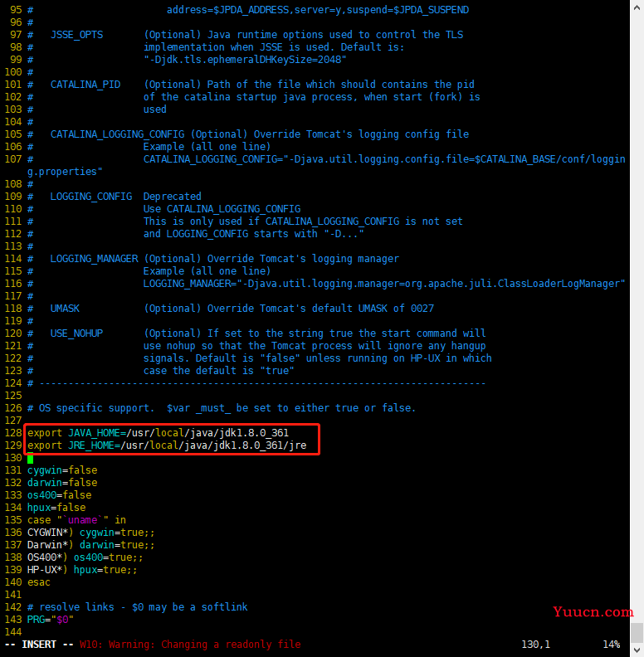Click the word "used" on line 103
644x657 pixels.
(x=155, y=109)
